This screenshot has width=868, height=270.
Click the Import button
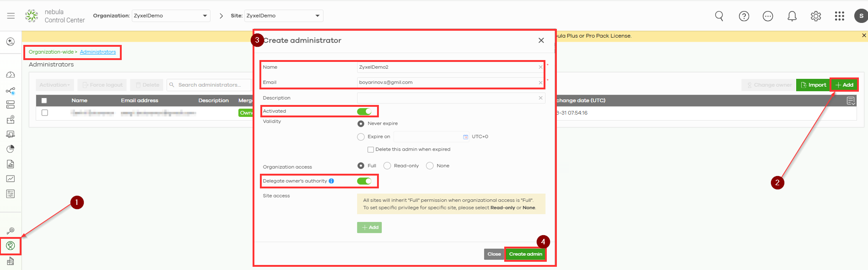(813, 85)
